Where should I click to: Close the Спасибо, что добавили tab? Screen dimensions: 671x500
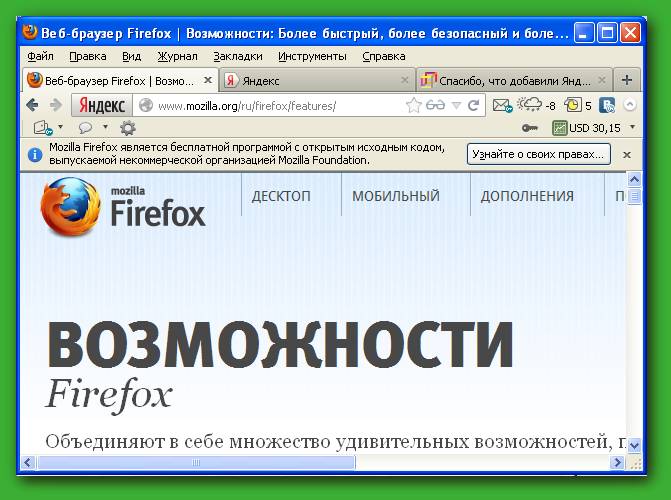pos(602,80)
